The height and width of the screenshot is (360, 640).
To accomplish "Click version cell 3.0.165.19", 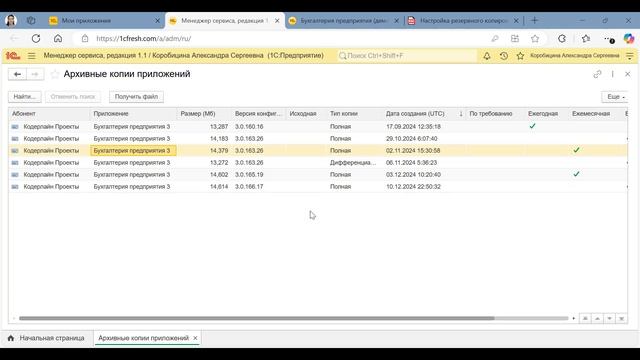I will (x=258, y=174).
